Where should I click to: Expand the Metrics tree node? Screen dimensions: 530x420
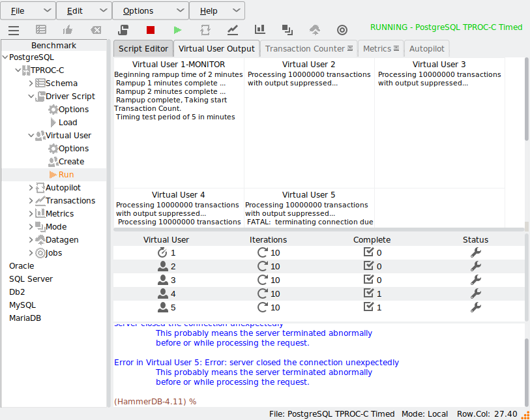[31, 214]
